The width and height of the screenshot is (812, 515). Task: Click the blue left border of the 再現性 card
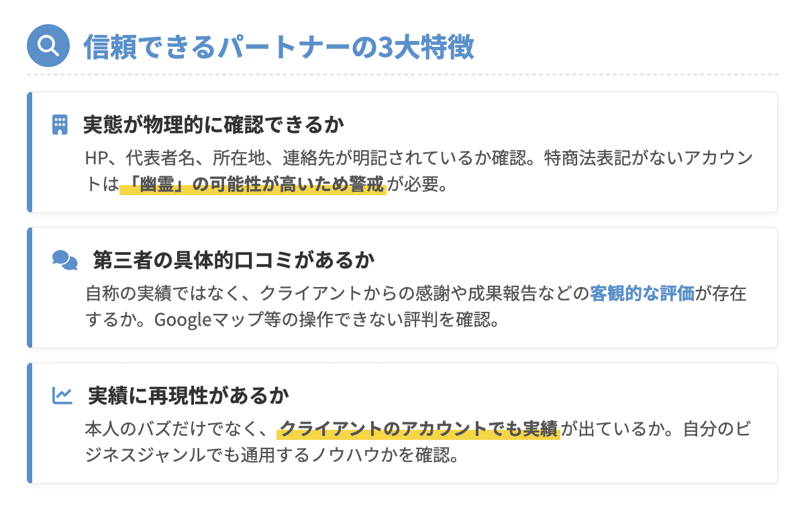point(30,423)
